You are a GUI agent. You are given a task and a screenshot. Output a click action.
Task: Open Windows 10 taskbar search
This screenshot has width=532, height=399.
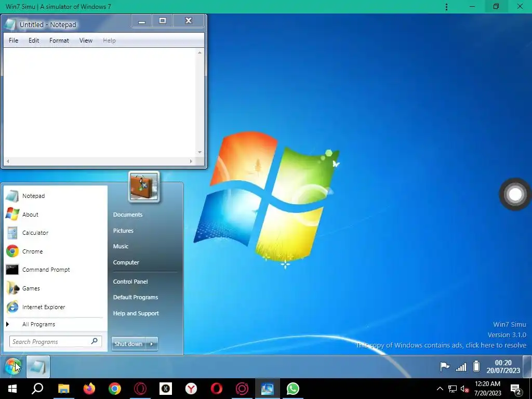point(37,389)
